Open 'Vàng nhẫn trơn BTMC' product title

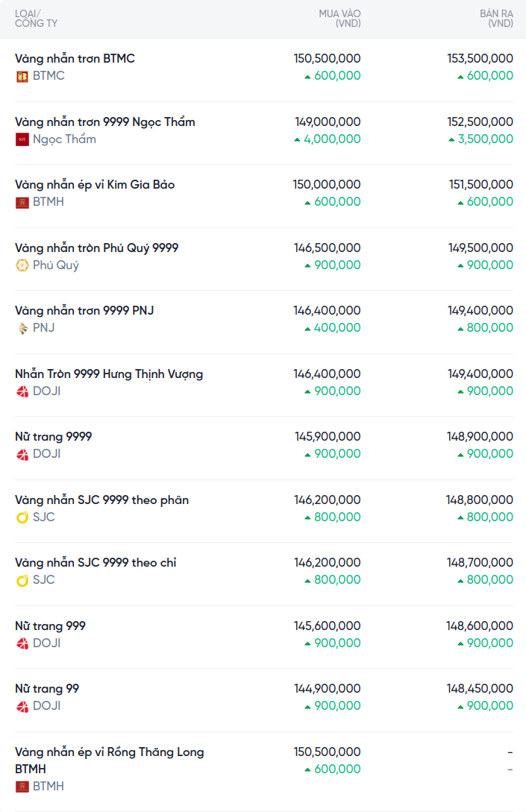pyautogui.click(x=75, y=58)
